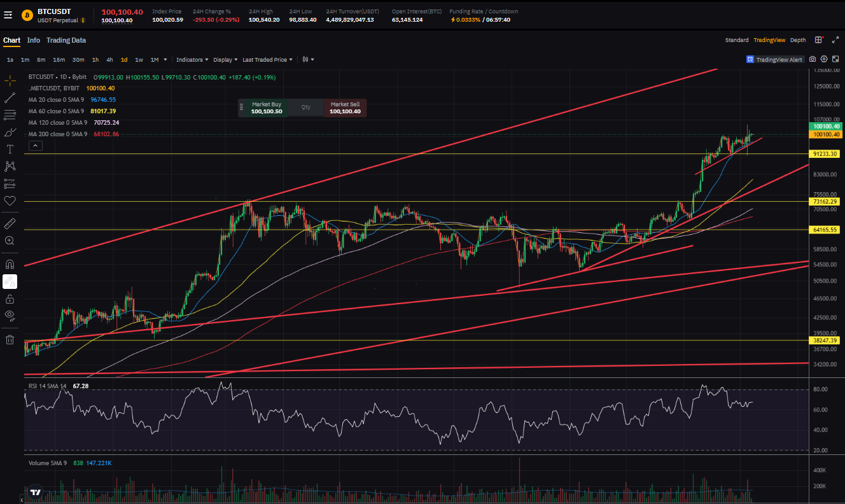The image size is (845, 504).
Task: Switch to Depth chart view
Action: (x=798, y=40)
